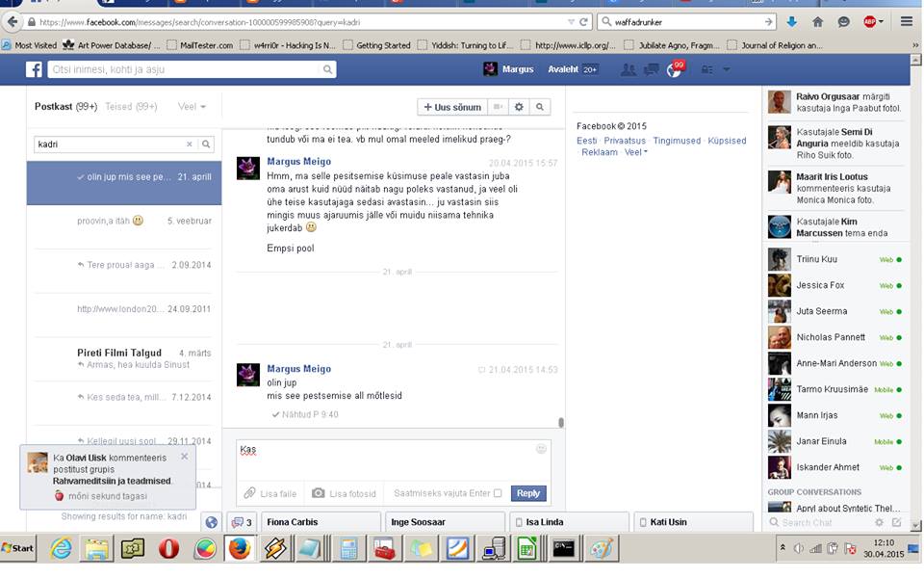
Task: Open the Fiona Carbis chat tab
Action: point(320,522)
